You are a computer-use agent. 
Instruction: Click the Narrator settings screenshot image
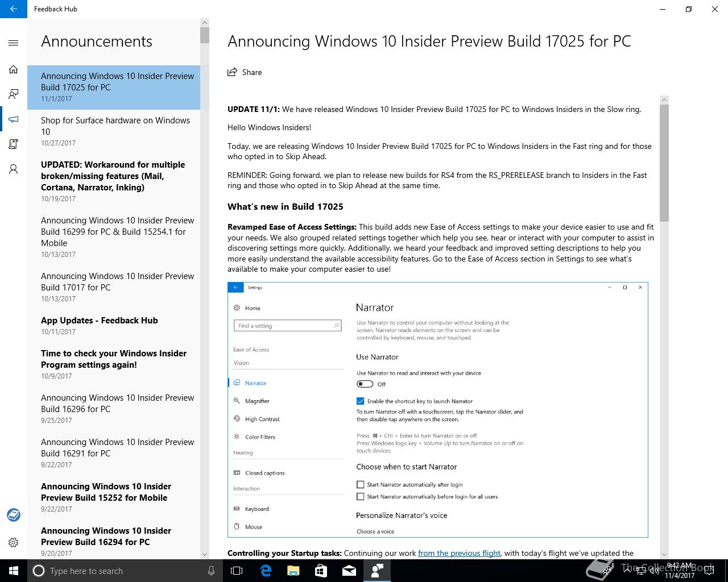437,410
